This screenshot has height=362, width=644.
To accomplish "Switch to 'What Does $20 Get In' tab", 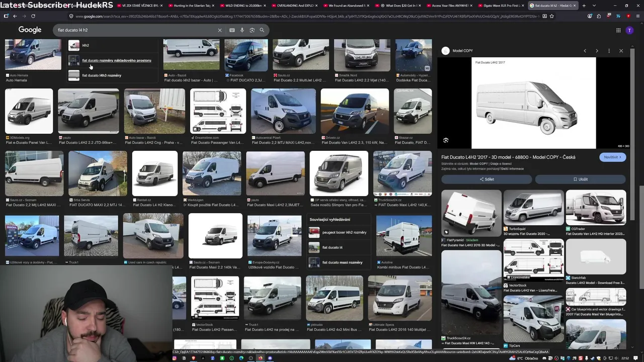I will click(x=398, y=6).
